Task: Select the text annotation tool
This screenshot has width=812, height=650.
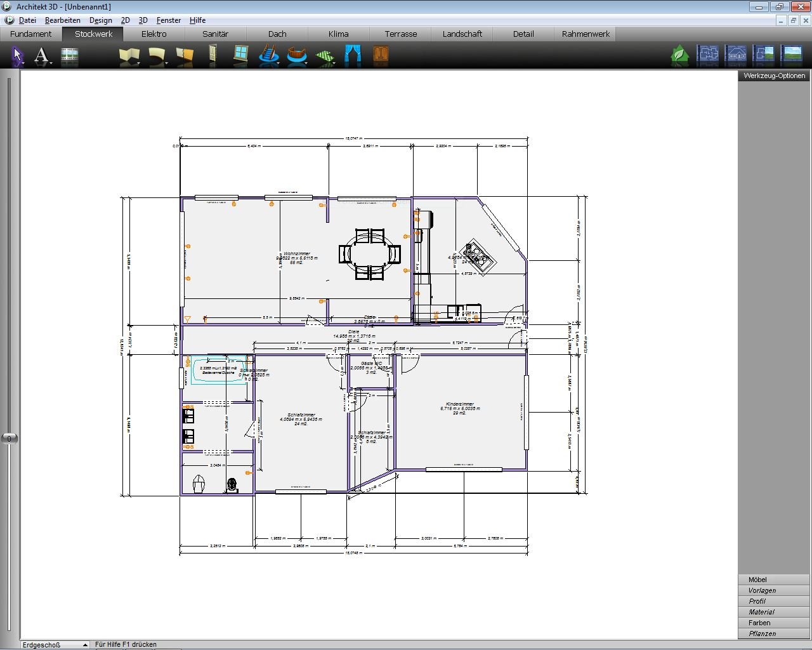Action: click(x=41, y=55)
